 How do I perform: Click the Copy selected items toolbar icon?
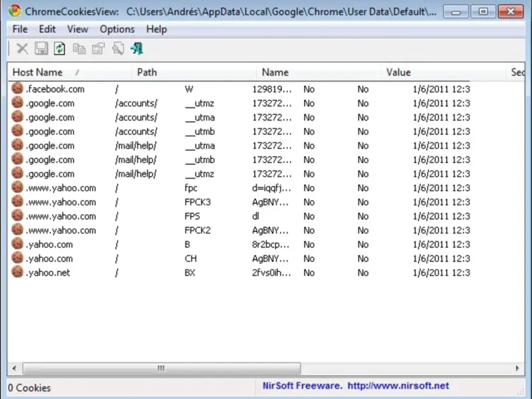[x=79, y=49]
